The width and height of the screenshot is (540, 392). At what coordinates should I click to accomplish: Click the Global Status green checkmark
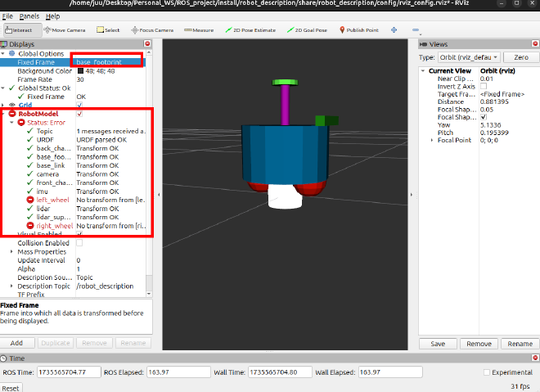[x=12, y=88]
